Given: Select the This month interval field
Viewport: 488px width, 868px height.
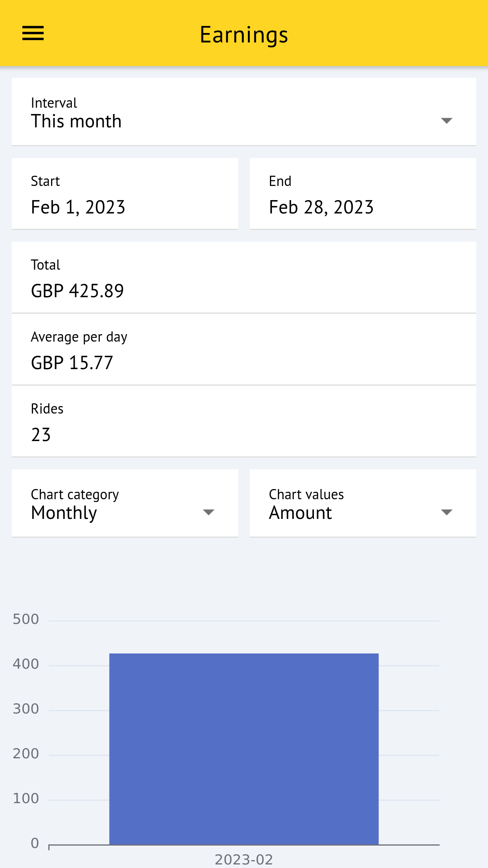Looking at the screenshot, I should pyautogui.click(x=76, y=121).
